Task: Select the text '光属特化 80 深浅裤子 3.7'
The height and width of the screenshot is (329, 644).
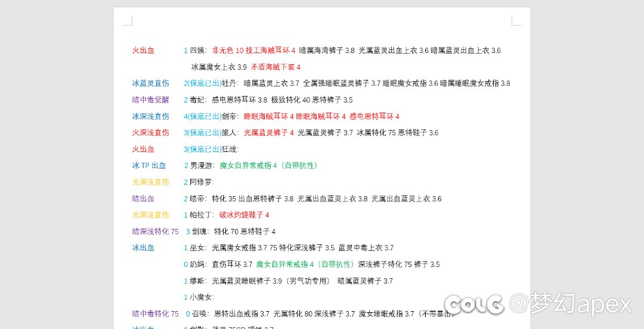Action: click(x=314, y=314)
